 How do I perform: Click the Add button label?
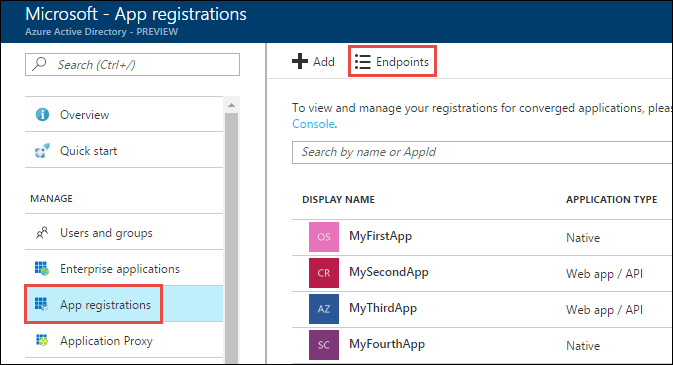[x=324, y=62]
